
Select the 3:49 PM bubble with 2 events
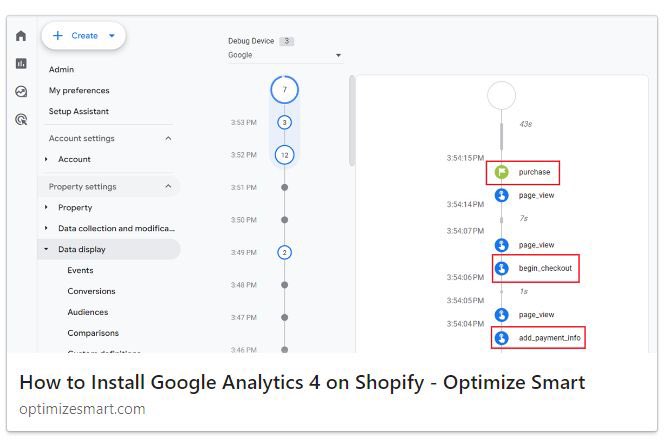pos(285,253)
